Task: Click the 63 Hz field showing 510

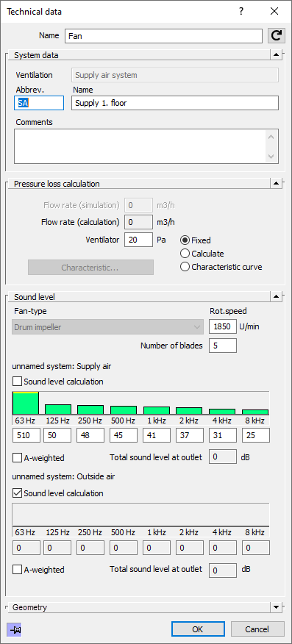Action: [x=26, y=435]
